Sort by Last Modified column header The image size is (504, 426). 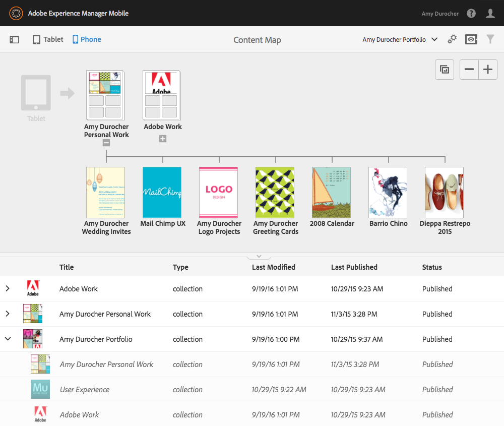coord(274,267)
